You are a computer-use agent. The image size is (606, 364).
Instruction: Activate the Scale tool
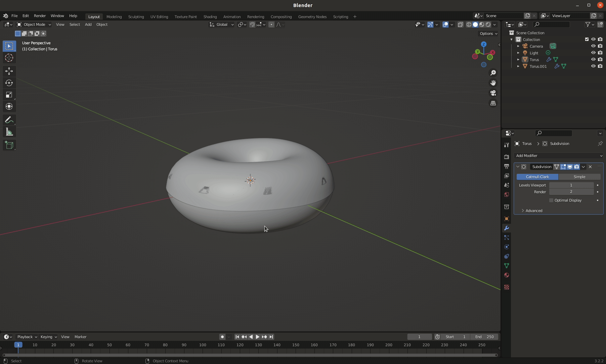point(9,95)
